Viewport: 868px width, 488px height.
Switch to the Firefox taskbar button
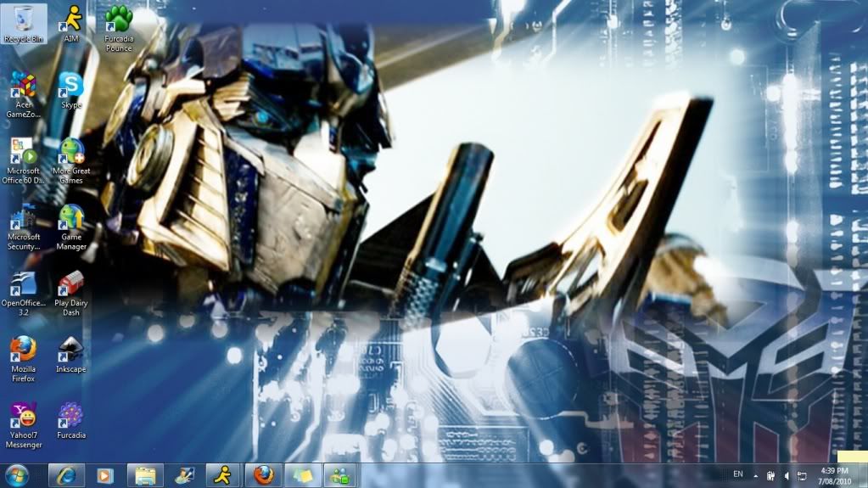coord(263,475)
